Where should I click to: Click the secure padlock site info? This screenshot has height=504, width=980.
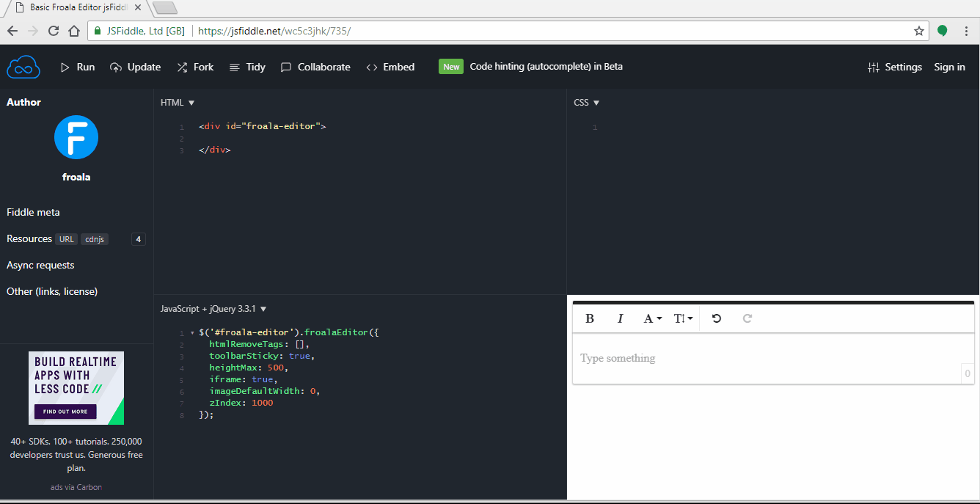tap(98, 32)
